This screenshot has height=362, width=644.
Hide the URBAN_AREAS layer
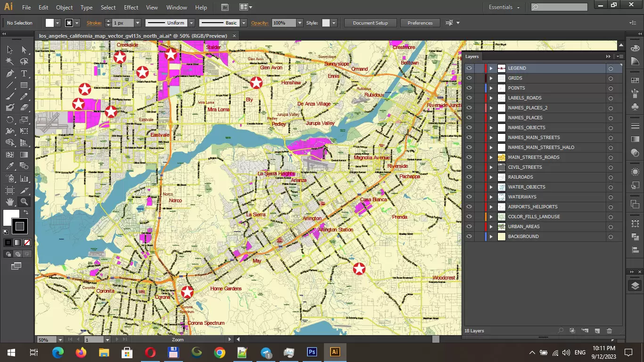pyautogui.click(x=469, y=227)
